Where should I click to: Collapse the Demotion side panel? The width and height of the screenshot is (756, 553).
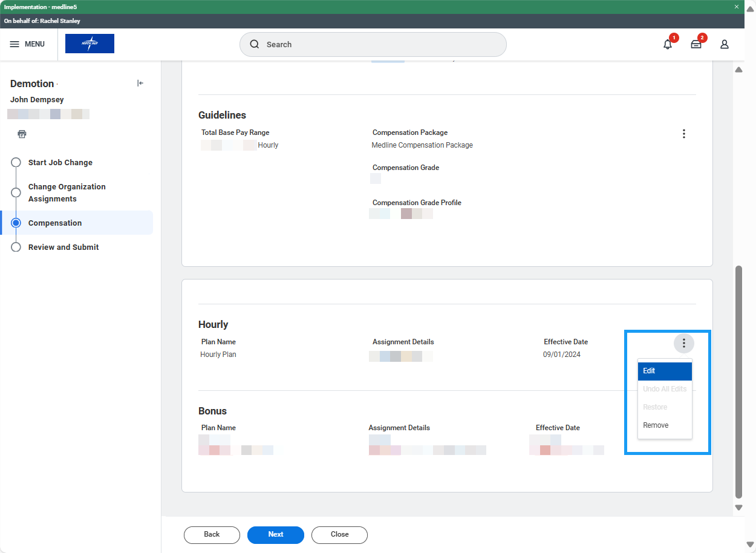(140, 83)
